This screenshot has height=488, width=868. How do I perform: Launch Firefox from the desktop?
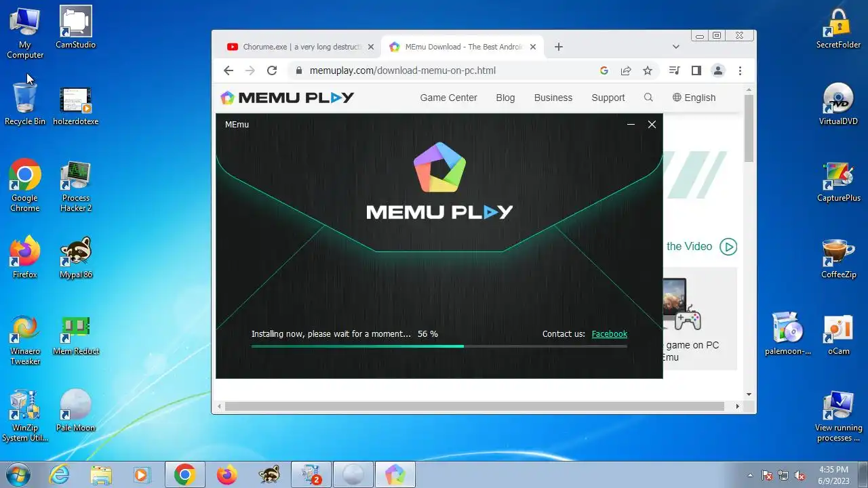click(x=25, y=258)
